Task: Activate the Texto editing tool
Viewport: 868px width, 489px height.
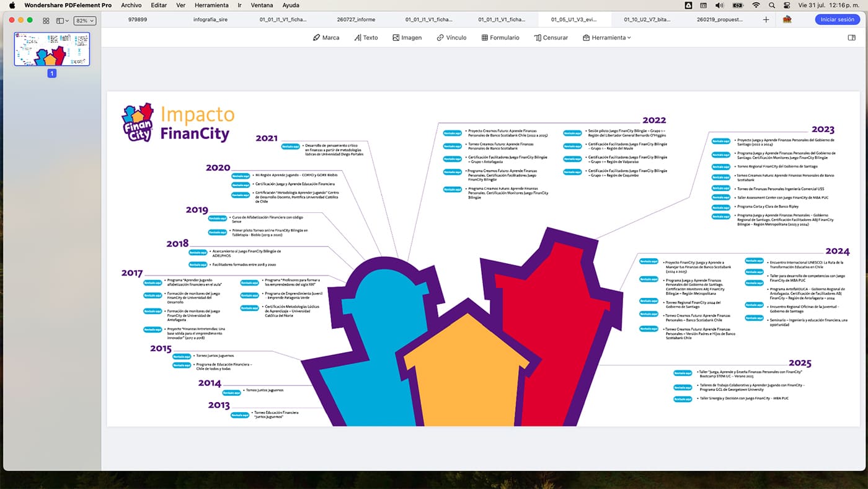Action: tap(366, 37)
